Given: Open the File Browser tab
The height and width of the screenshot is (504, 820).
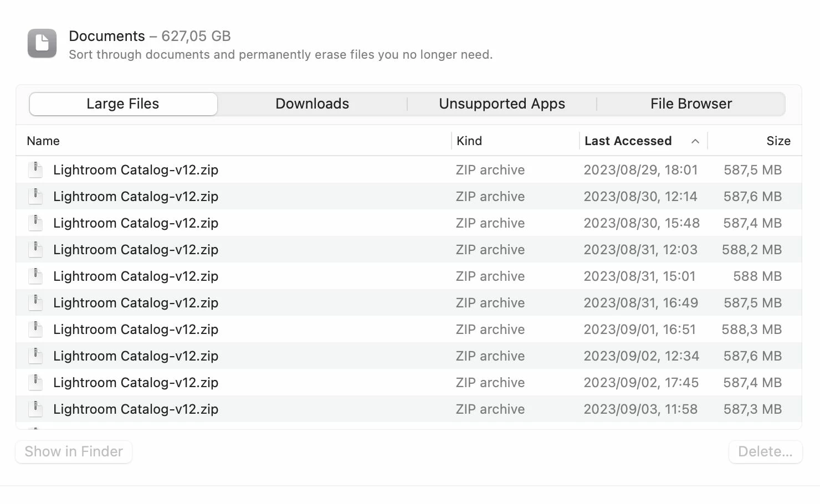Looking at the screenshot, I should (x=691, y=104).
